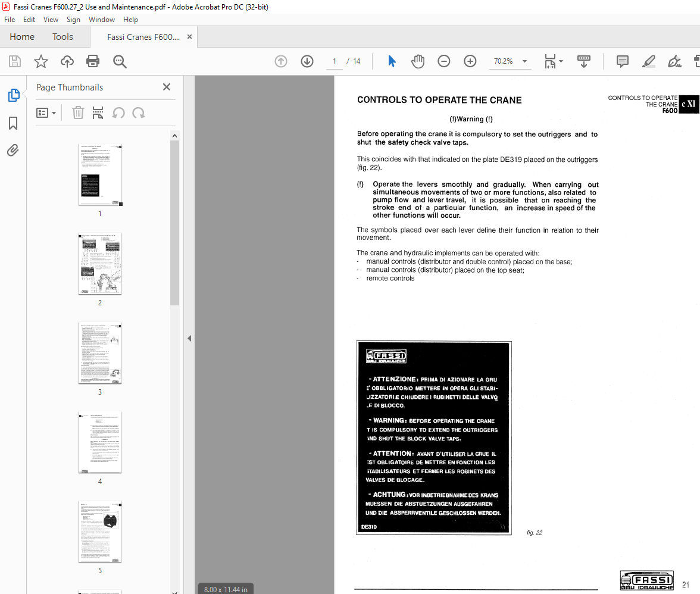
Task: Open the Bookmarks sidebar panel
Action: pyautogui.click(x=13, y=123)
